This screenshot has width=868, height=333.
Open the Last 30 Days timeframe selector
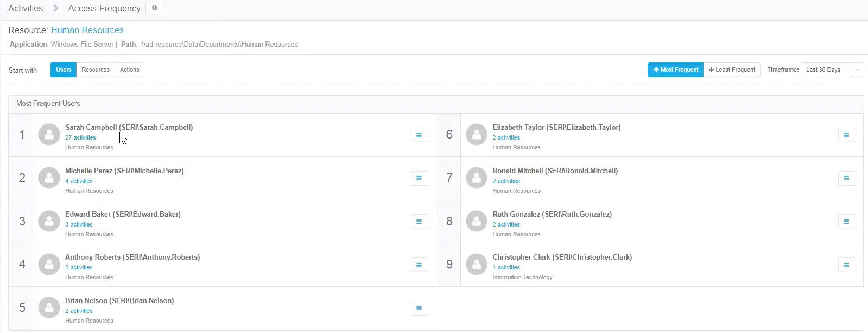coord(824,70)
